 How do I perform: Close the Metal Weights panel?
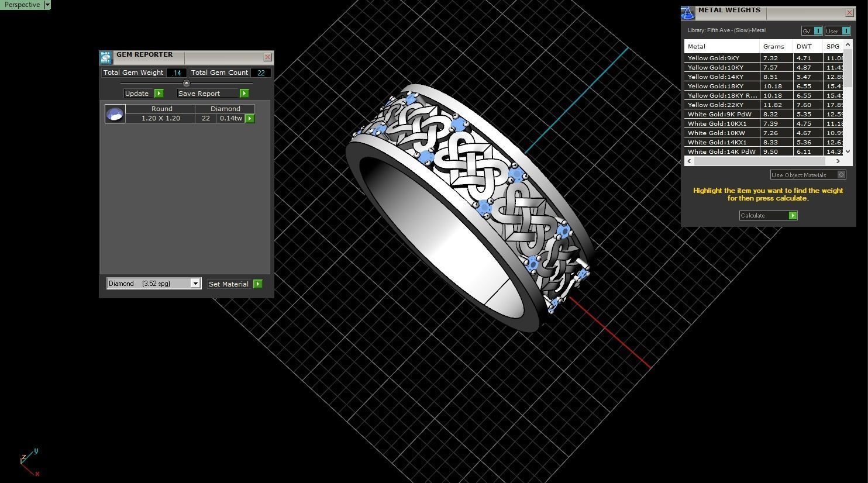pos(849,12)
